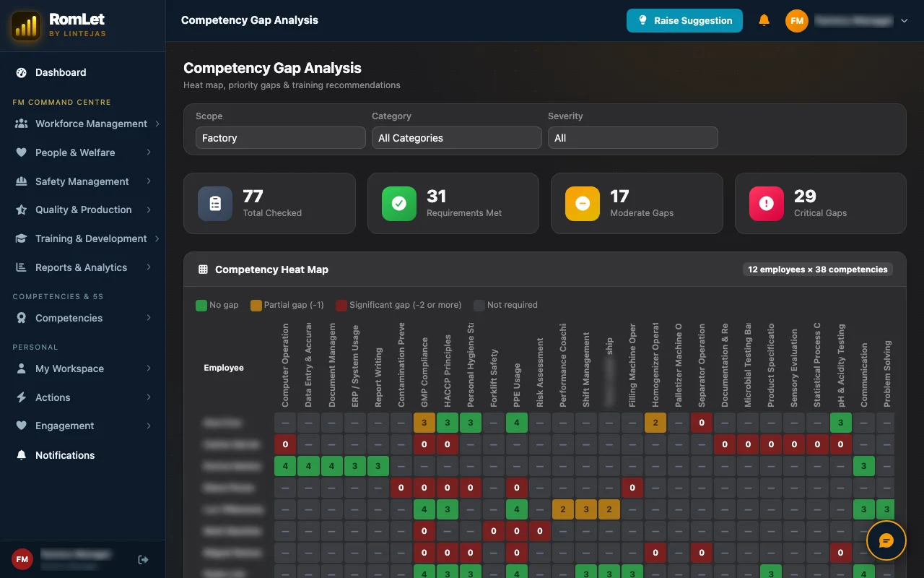This screenshot has height=578, width=924.
Task: Open the notifications bell in header
Action: point(764,21)
